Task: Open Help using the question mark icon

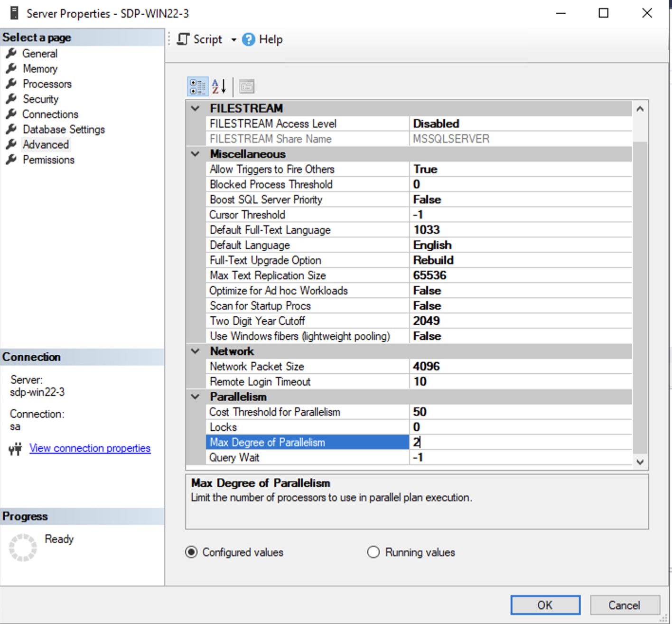Action: pyautogui.click(x=248, y=39)
